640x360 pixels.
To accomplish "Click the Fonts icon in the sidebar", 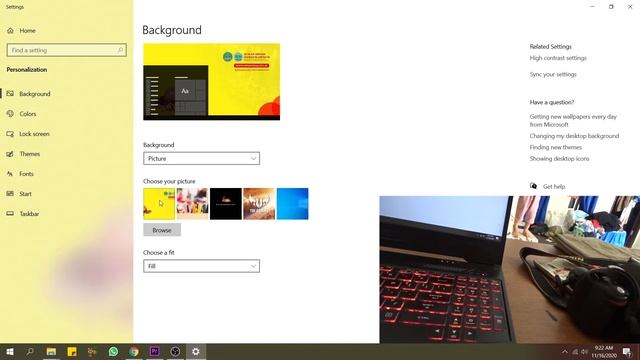I will click(x=10, y=174).
